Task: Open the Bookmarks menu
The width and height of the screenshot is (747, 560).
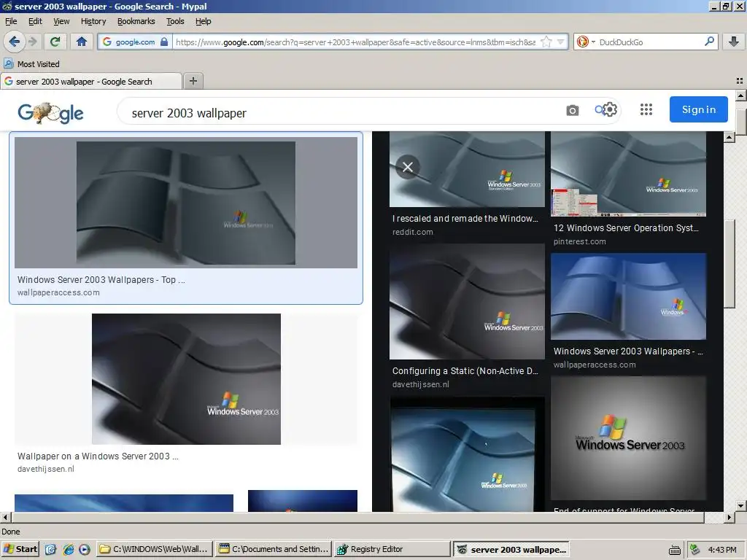Action: pyautogui.click(x=136, y=21)
